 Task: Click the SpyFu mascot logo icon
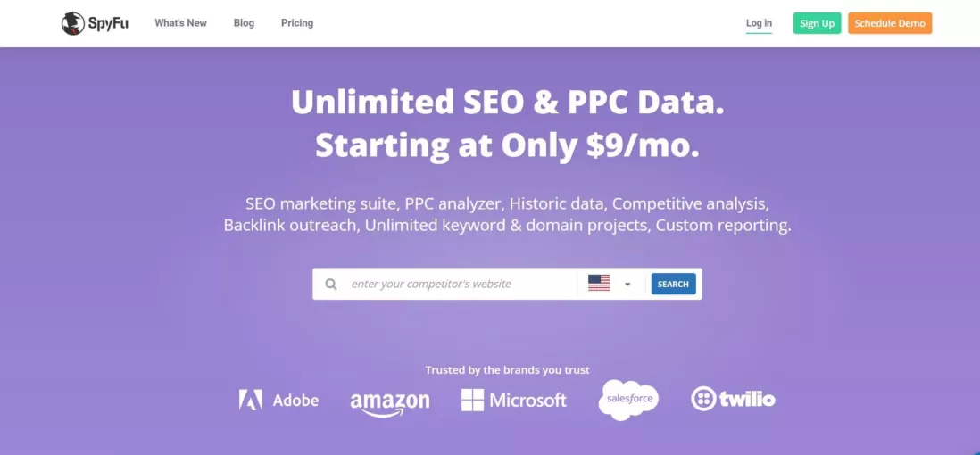pos(72,23)
